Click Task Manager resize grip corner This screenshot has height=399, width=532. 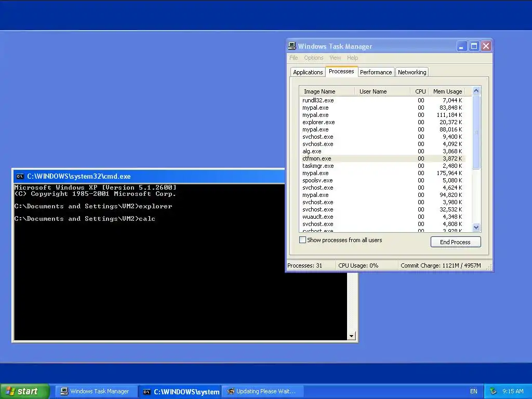click(489, 268)
